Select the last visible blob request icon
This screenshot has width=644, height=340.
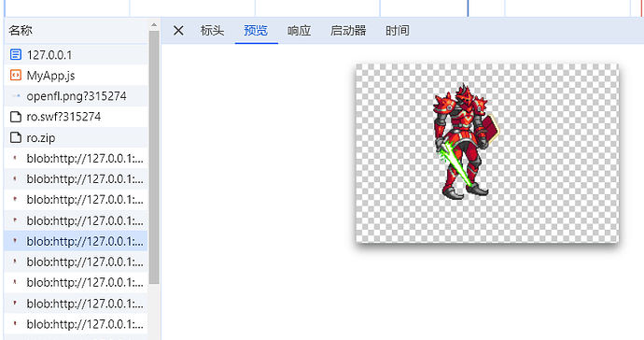tap(15, 324)
